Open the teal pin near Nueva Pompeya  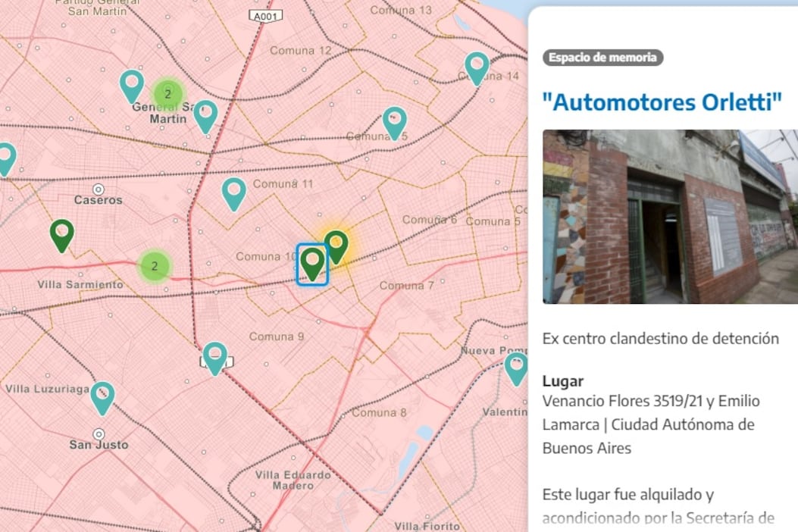516,367
